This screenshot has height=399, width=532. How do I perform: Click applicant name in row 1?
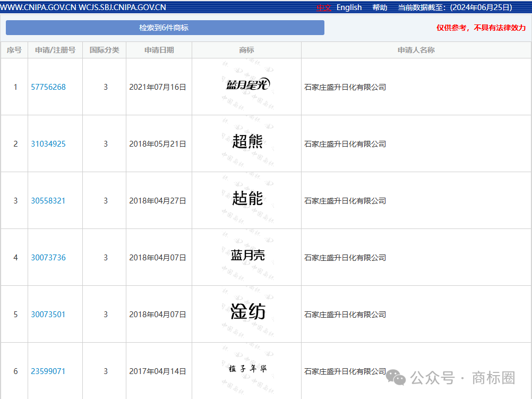(345, 87)
